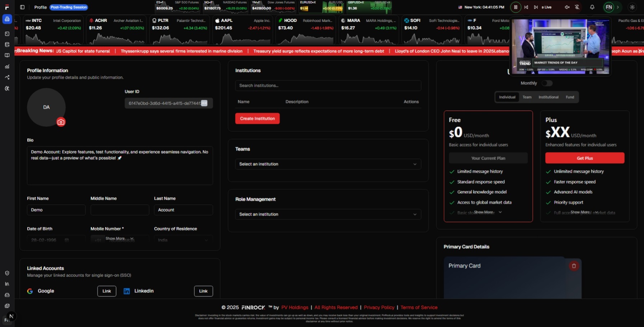644x327 pixels.
Task: Open the AAPL Apple stock card
Action: [242, 29]
